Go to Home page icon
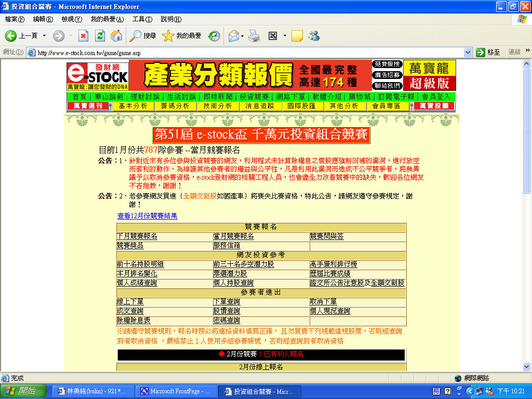The height and width of the screenshot is (399, 532). coord(116,36)
